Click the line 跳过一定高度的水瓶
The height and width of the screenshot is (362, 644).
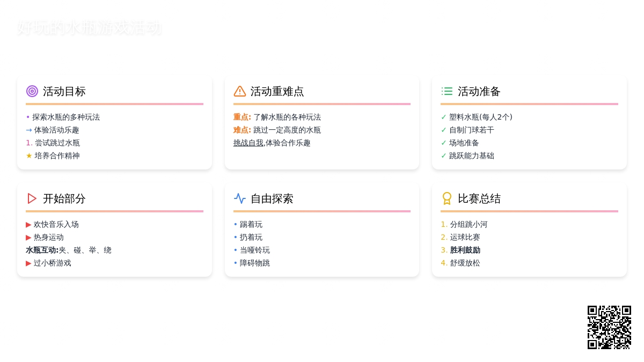(287, 130)
